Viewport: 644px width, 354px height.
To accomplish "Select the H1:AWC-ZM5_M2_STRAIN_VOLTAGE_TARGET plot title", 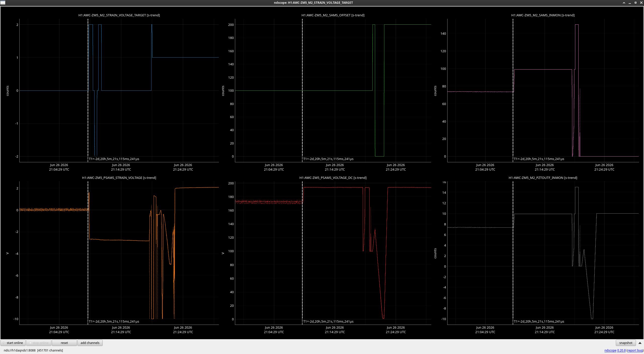I will pyautogui.click(x=119, y=15).
